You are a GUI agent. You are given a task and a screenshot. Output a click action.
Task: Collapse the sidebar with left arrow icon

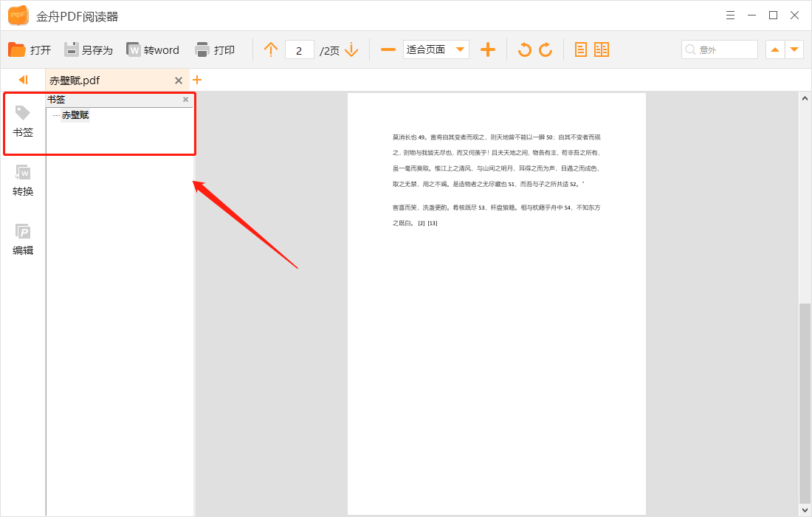(x=23, y=80)
